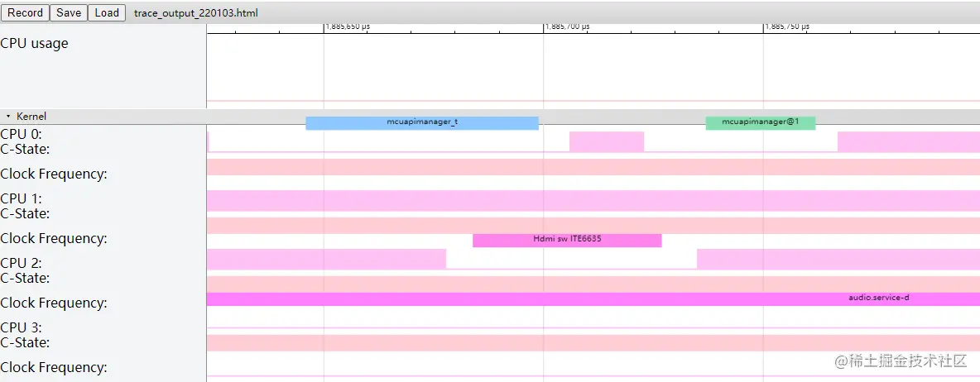Select the mcuapimanager@1 slice
The image size is (980, 382).
coord(761,122)
